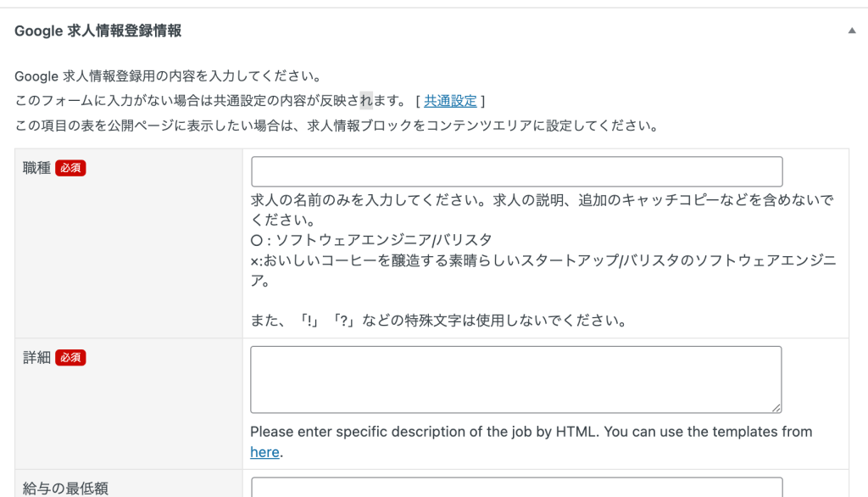Select the 詳細 field label
This screenshot has width=868, height=497.
36,358
